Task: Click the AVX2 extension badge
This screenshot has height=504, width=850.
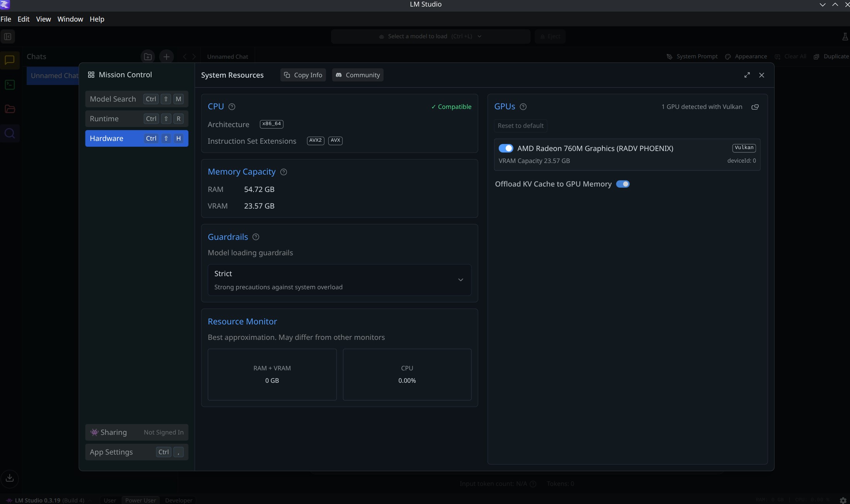Action: [x=315, y=141]
